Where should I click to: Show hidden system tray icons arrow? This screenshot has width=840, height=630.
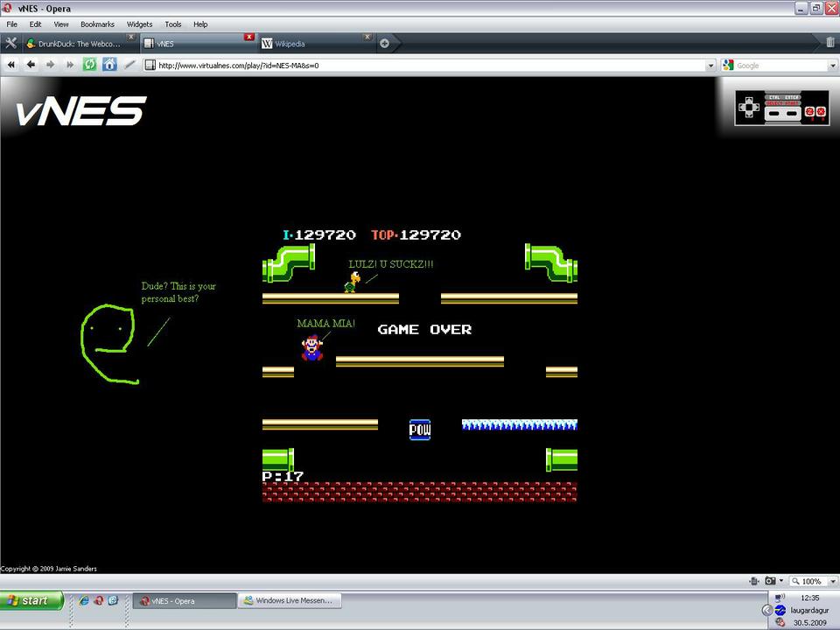(x=767, y=610)
